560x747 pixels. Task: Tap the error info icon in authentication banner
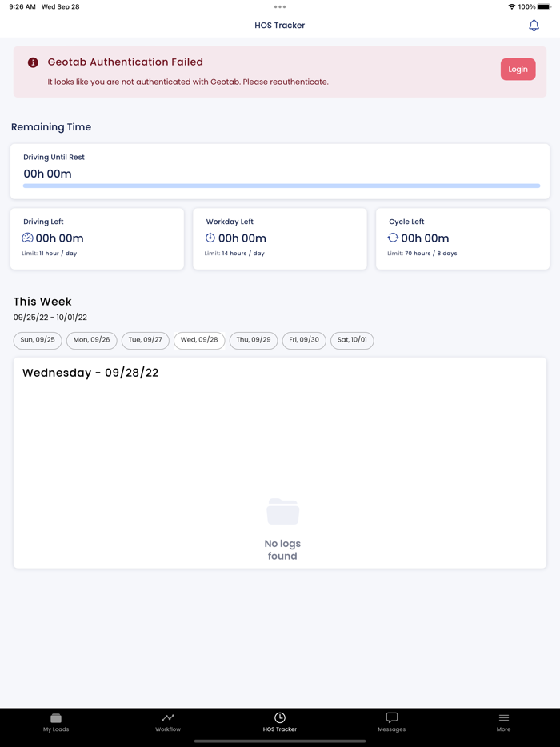[x=30, y=62]
